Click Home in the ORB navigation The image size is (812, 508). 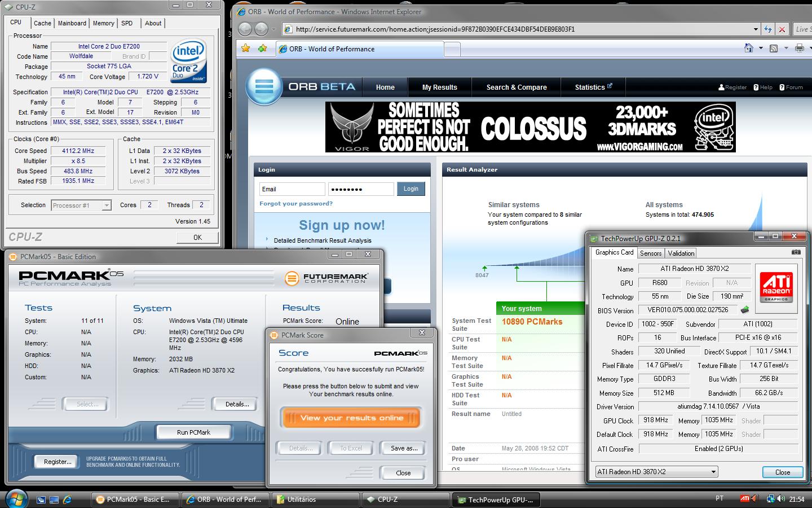click(385, 87)
